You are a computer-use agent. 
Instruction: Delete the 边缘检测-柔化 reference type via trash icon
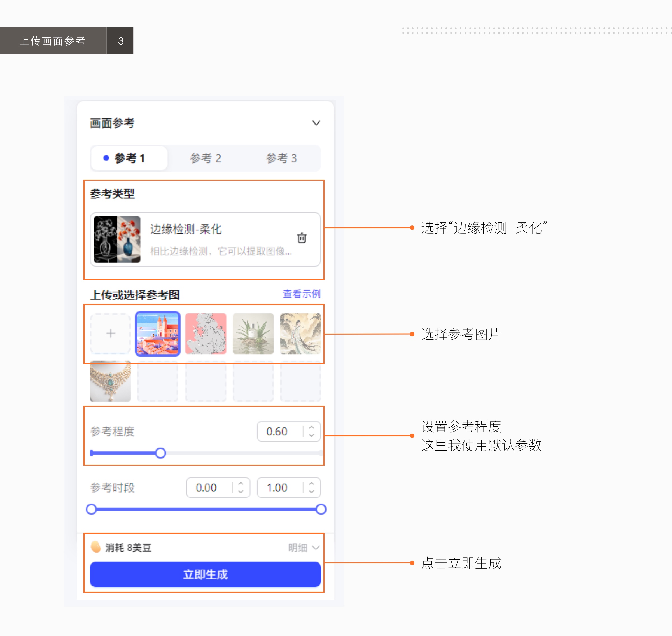(x=301, y=238)
